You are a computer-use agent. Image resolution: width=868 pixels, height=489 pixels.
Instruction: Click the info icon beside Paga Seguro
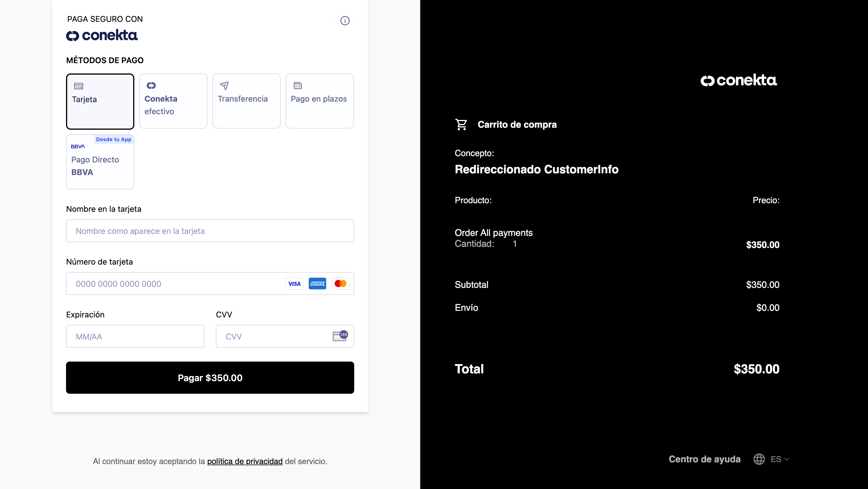point(345,21)
